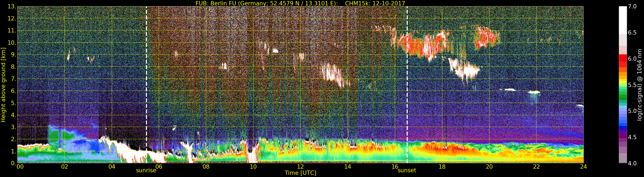
Task: Click the '5.0' colorbar tick label
Action: [632, 111]
